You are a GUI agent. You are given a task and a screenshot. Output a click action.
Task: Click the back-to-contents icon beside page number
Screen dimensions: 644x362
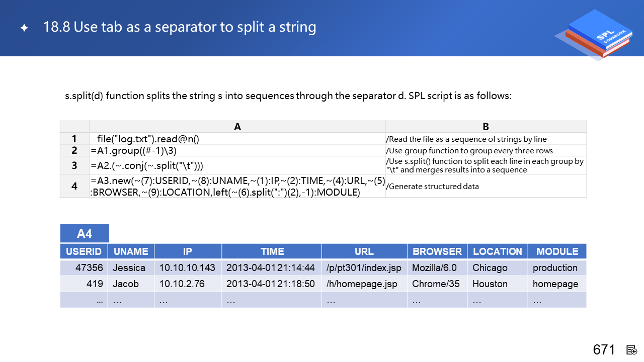(632, 350)
